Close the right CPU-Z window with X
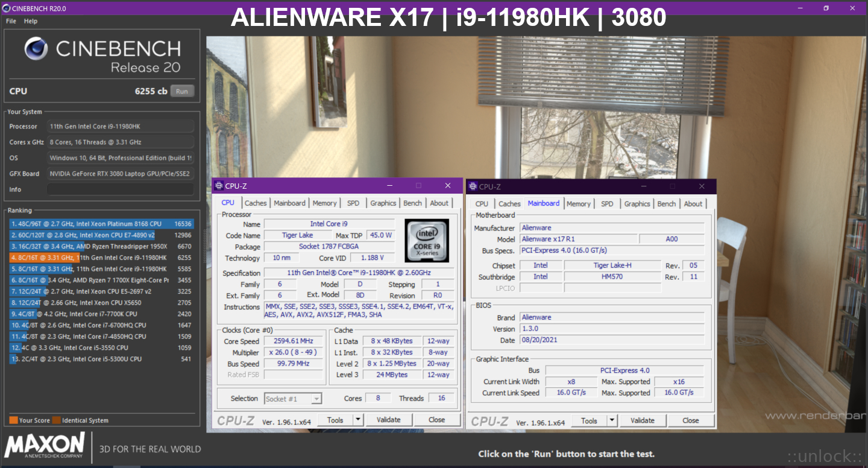This screenshot has width=868, height=468. coord(702,186)
